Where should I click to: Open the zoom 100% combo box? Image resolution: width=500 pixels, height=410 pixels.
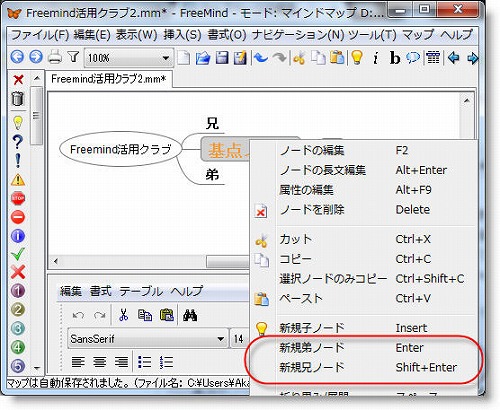point(129,58)
